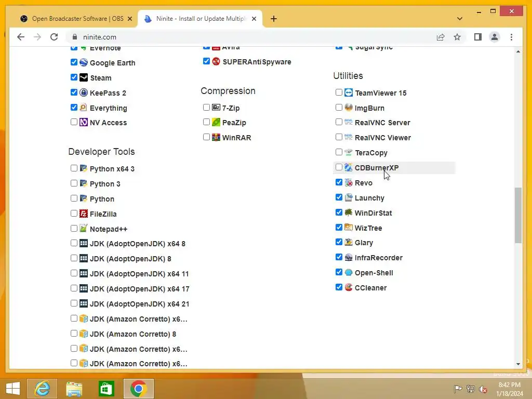Click the Python x64 3 icon
The width and height of the screenshot is (532, 399).
[84, 168]
